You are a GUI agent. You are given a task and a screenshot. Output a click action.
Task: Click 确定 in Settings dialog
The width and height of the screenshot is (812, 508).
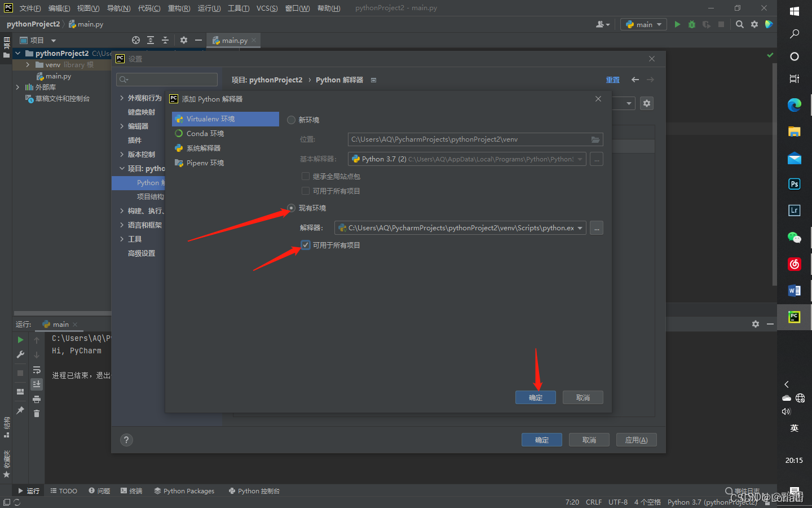coord(542,440)
